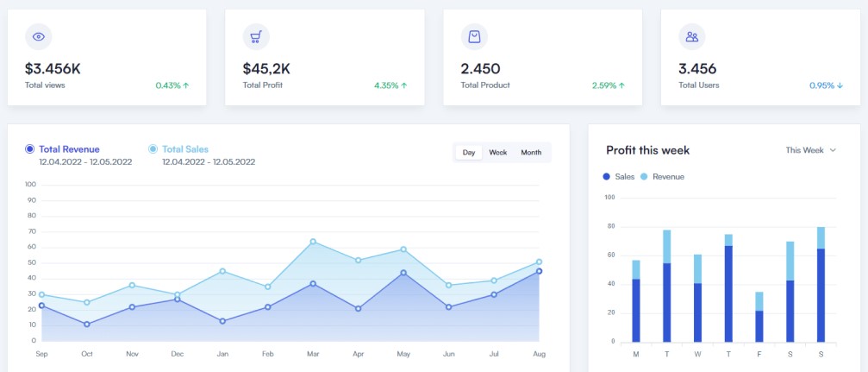Toggle the Total Revenue series radio

click(30, 149)
